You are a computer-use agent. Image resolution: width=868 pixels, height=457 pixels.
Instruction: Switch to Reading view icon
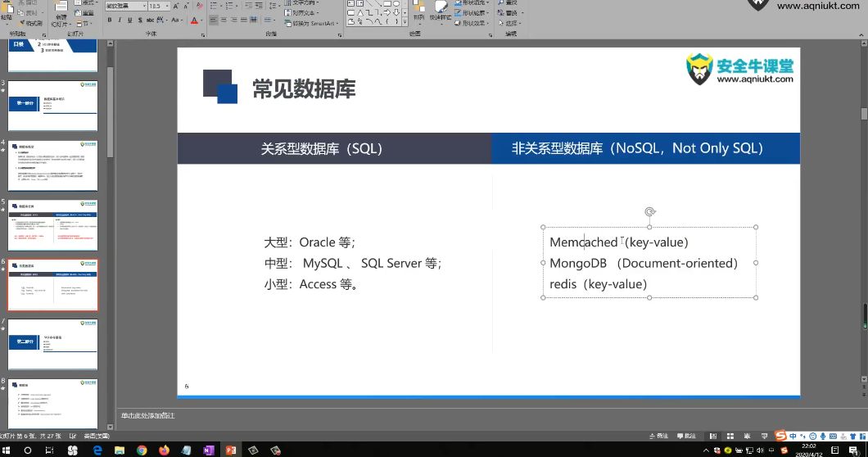pyautogui.click(x=747, y=436)
